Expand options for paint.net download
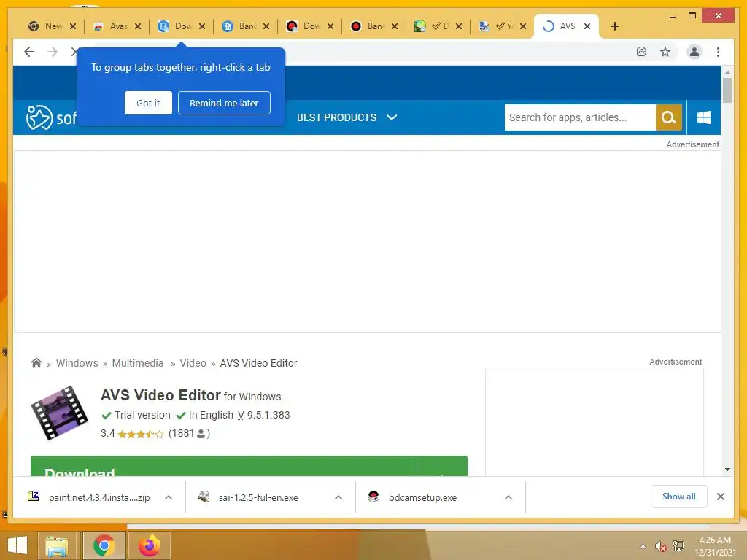Image resolution: width=747 pixels, height=560 pixels. pos(169,497)
